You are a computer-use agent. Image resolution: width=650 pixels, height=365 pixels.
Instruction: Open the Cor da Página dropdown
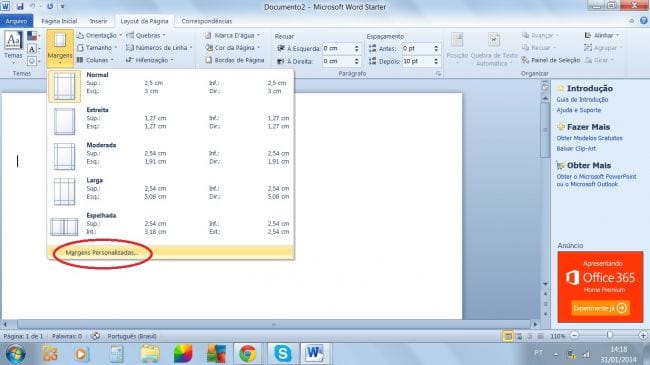tap(233, 48)
